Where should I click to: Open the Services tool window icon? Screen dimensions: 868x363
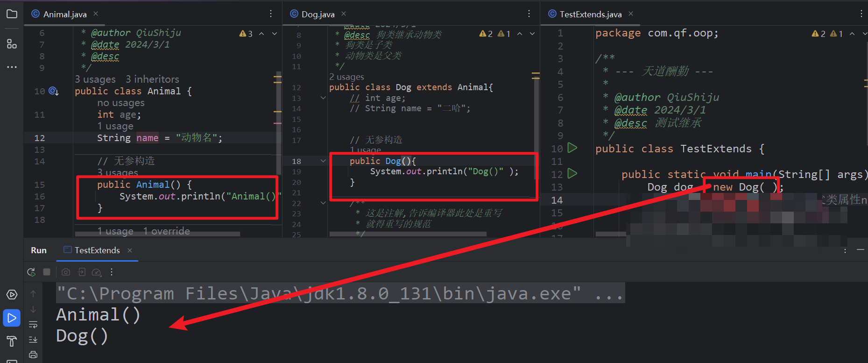tap(12, 295)
